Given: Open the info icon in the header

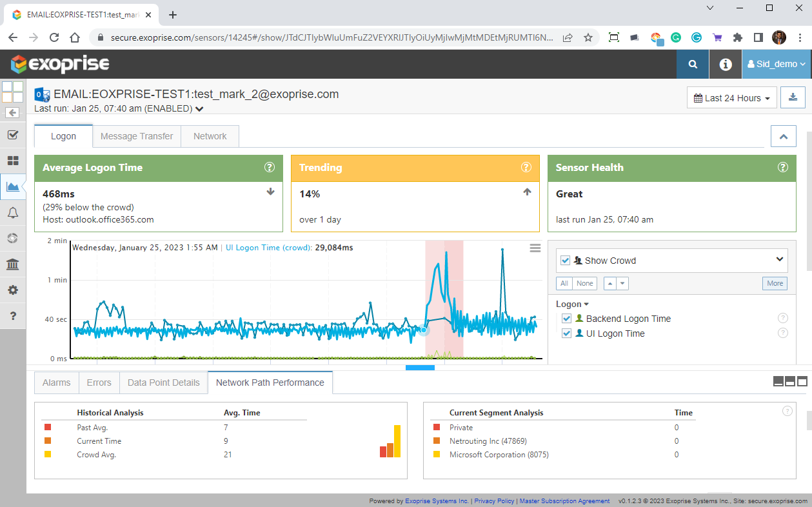Looking at the screenshot, I should coord(726,64).
